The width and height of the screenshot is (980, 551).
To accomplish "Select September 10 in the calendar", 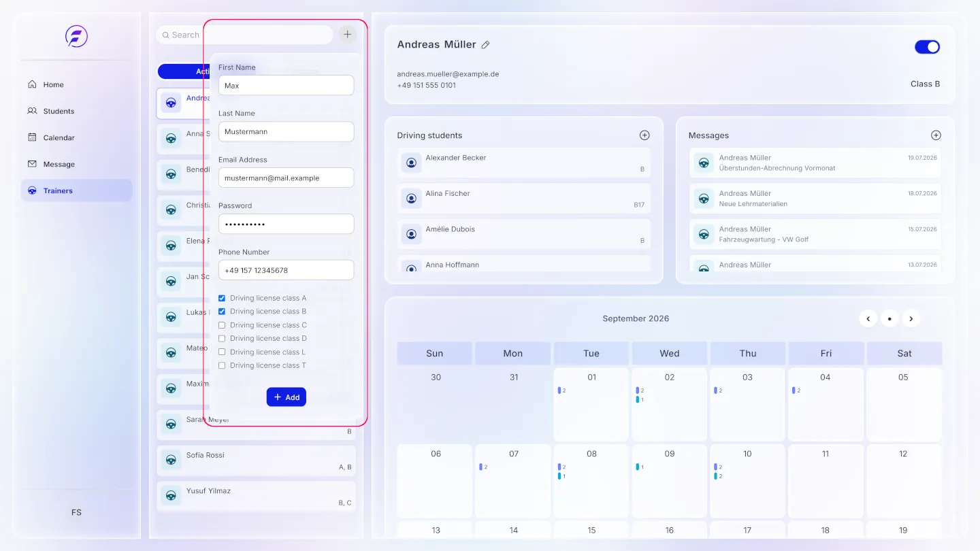I will [747, 481].
